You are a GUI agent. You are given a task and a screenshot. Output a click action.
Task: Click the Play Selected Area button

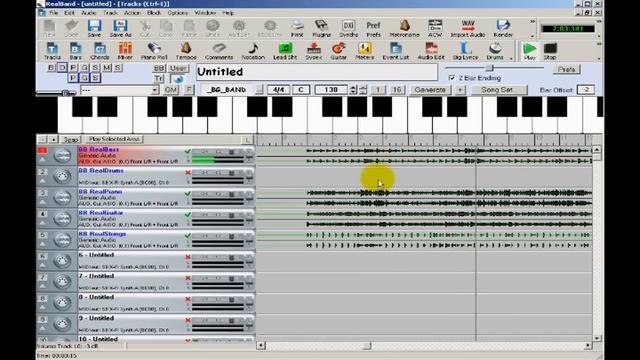(x=114, y=139)
